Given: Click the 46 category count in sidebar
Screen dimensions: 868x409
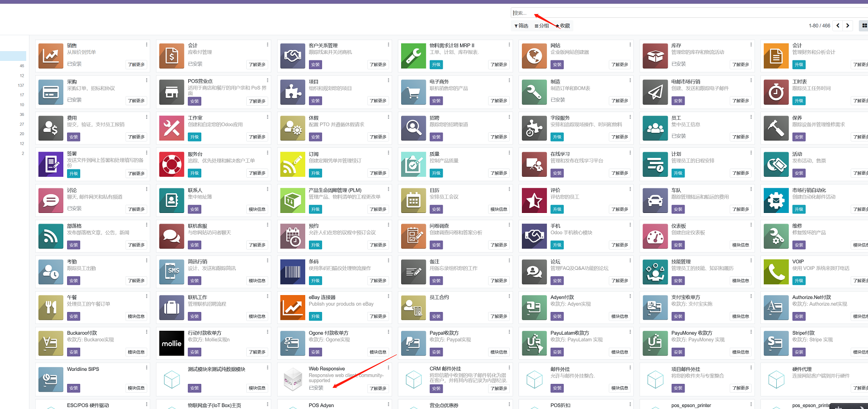Looking at the screenshot, I should [x=22, y=66].
